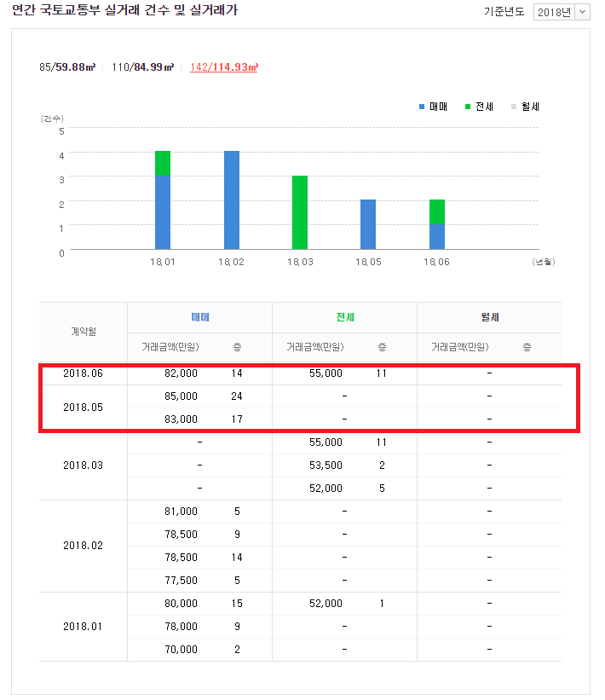605x700 pixels.
Task: Select the 110/84.99㎡ area tab
Action: tap(143, 67)
